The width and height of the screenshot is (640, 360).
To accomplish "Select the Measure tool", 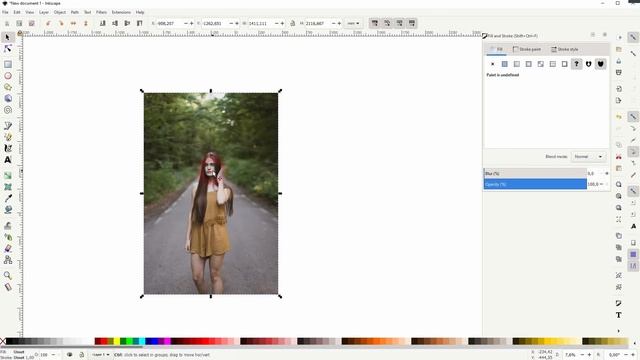I will pos(7,287).
